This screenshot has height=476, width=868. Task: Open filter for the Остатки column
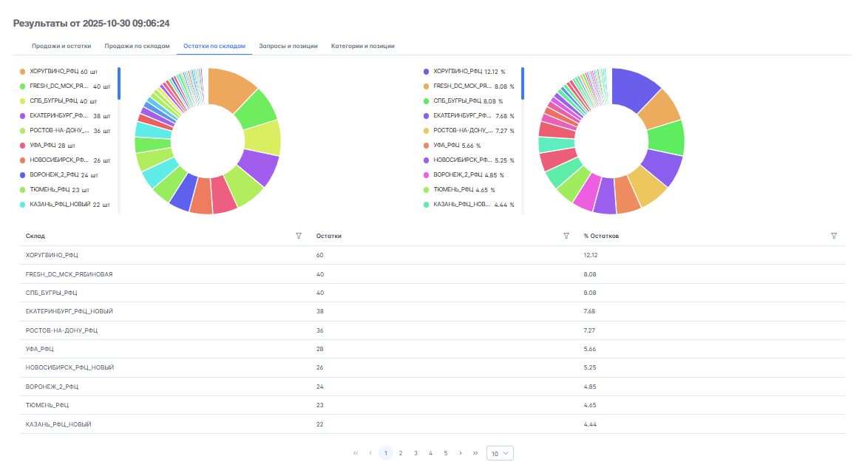point(566,236)
